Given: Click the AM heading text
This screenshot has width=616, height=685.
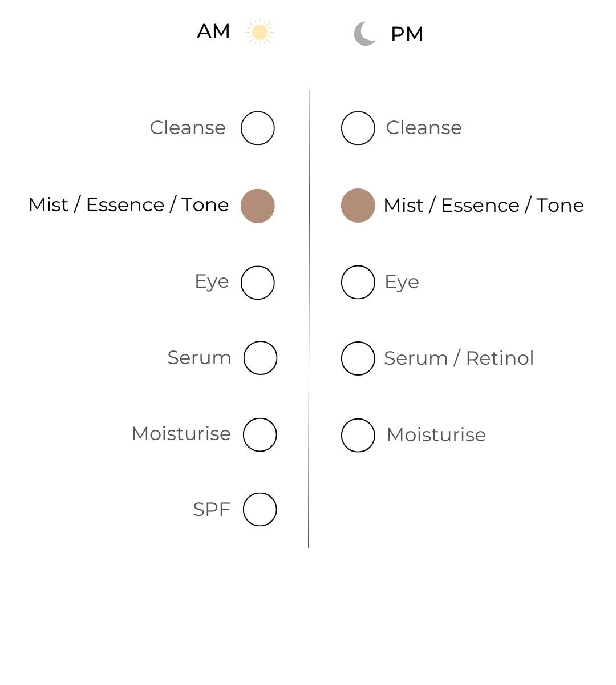Looking at the screenshot, I should [213, 31].
